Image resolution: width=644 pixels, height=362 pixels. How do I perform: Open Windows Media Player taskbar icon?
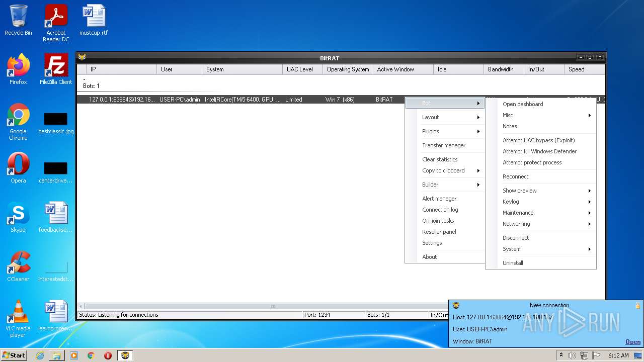click(x=74, y=355)
